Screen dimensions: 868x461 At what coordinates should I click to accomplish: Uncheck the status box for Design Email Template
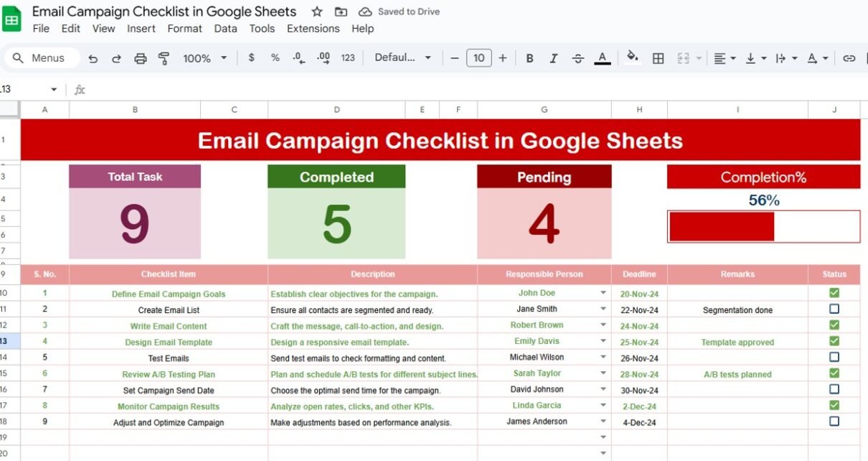(x=834, y=341)
